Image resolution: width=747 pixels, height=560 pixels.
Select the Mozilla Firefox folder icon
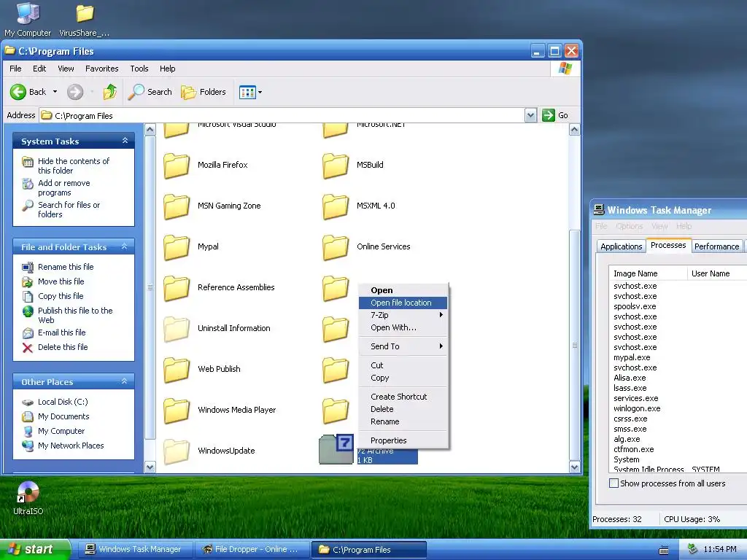[177, 166]
